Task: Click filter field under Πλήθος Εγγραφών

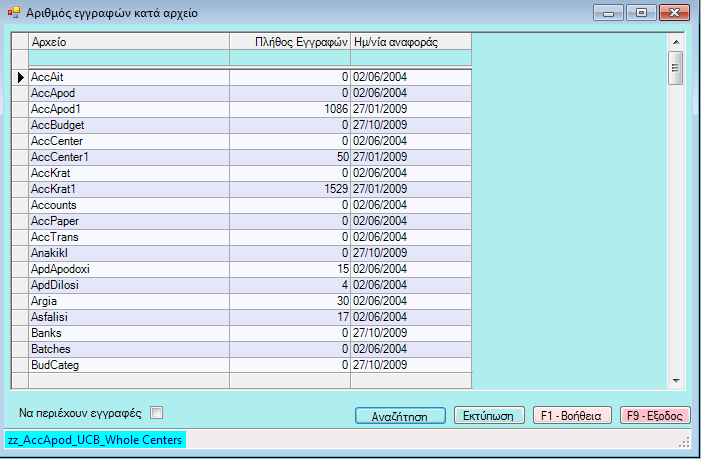Action: (290, 58)
